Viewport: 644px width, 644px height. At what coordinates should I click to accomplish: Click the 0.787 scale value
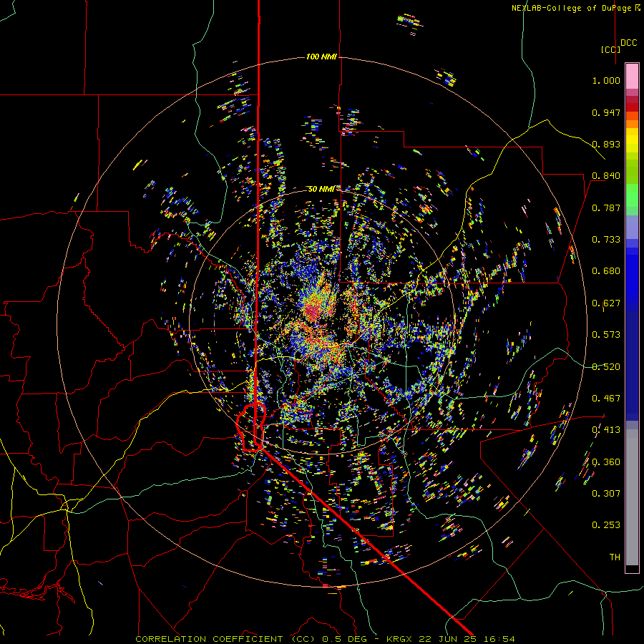[x=606, y=208]
